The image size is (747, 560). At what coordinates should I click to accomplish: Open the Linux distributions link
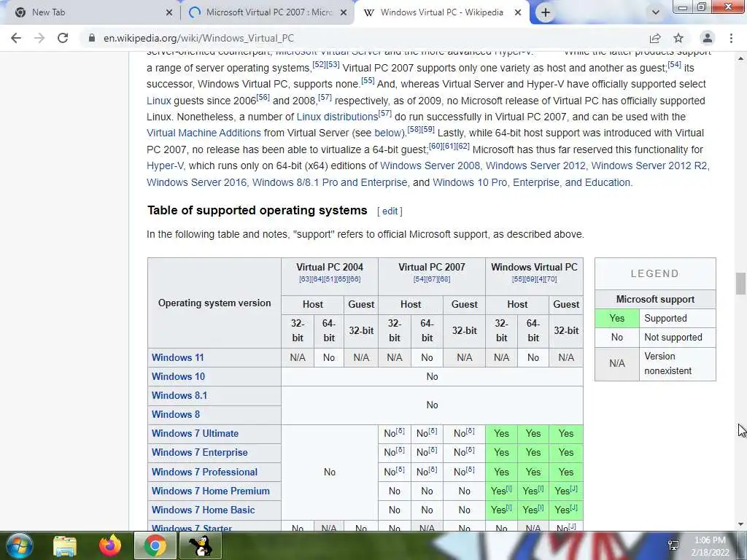point(337,117)
